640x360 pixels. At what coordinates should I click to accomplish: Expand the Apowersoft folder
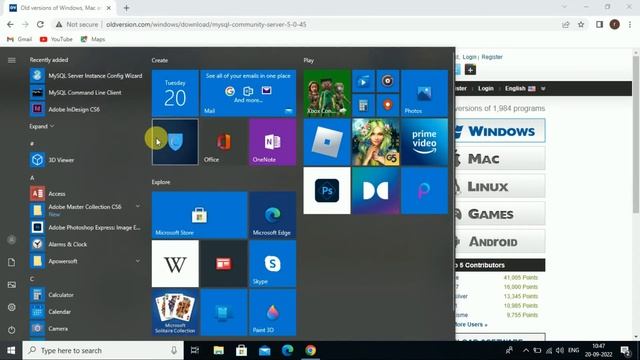138,261
